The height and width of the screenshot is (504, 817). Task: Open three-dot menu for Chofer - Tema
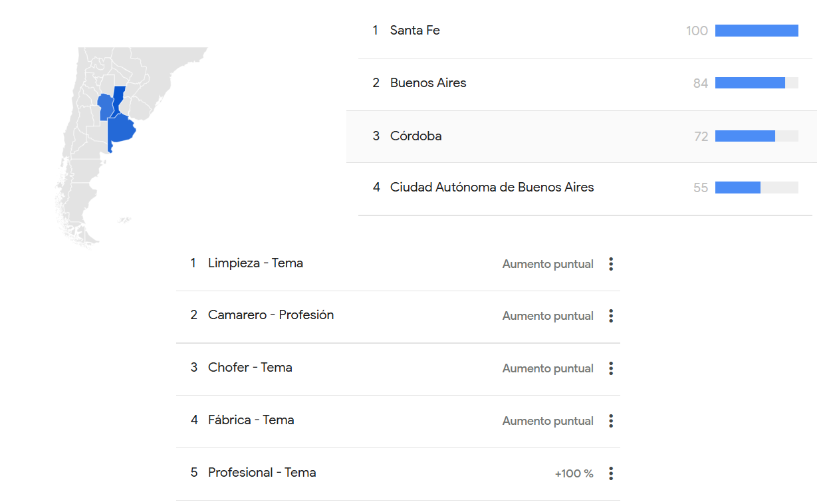611,368
